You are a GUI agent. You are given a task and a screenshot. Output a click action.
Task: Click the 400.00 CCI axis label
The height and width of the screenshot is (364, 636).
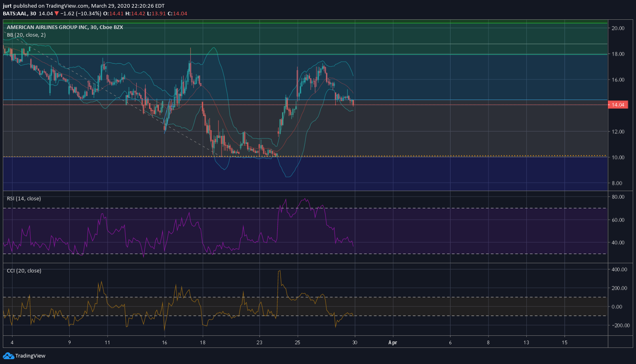point(619,270)
